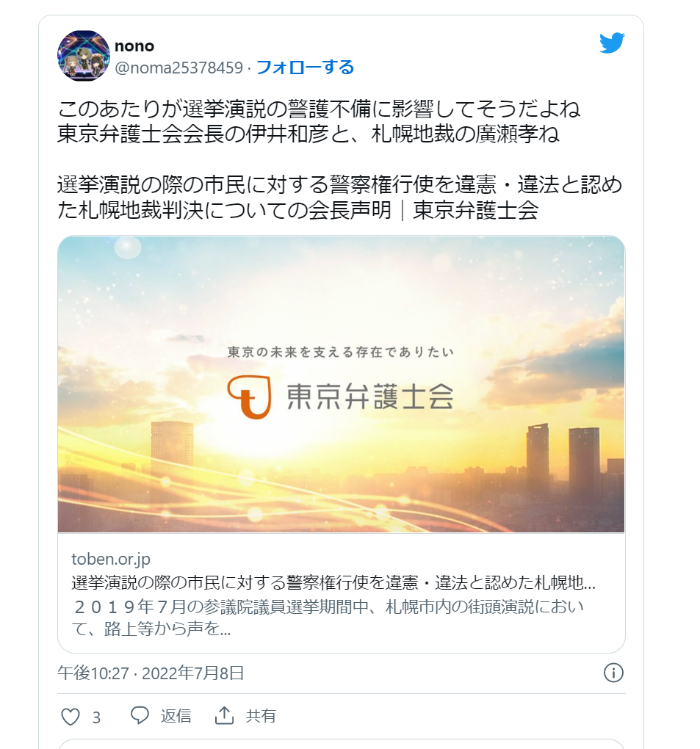
Task: Like the tweet with heart icon
Action: pyautogui.click(x=71, y=717)
